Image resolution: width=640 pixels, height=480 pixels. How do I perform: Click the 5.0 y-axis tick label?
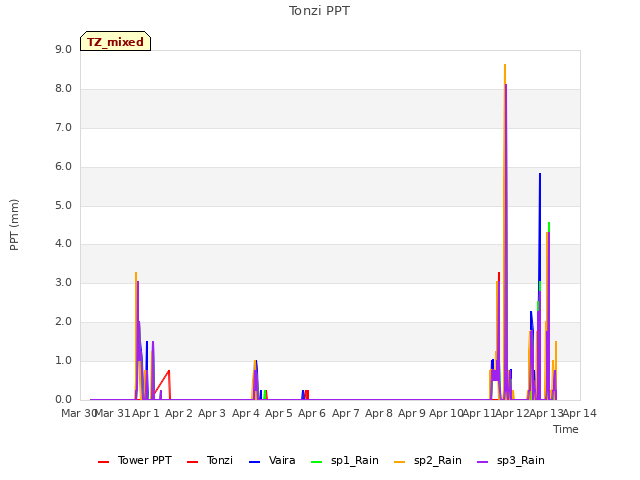pos(63,205)
